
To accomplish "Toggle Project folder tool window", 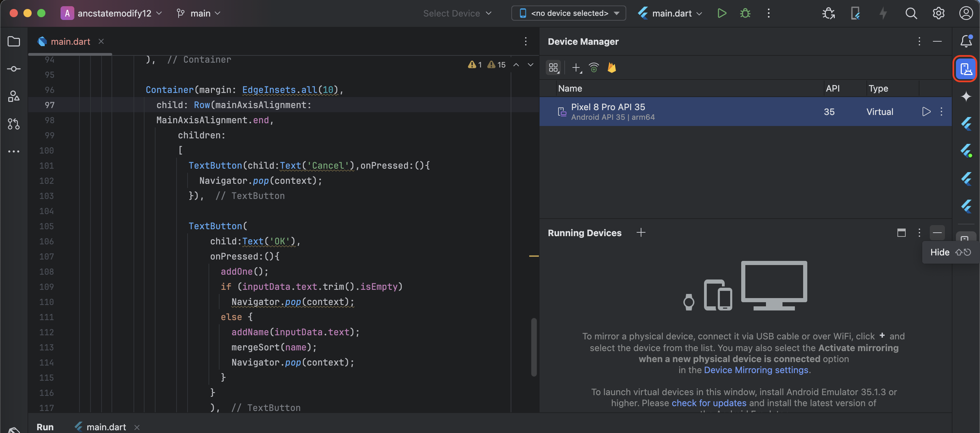I will 14,41.
